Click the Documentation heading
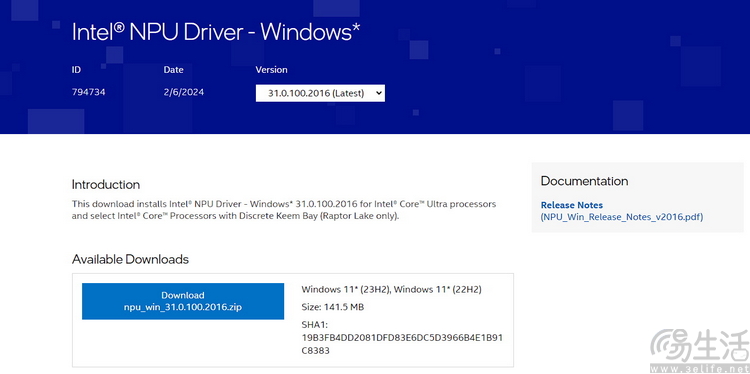 [x=584, y=181]
